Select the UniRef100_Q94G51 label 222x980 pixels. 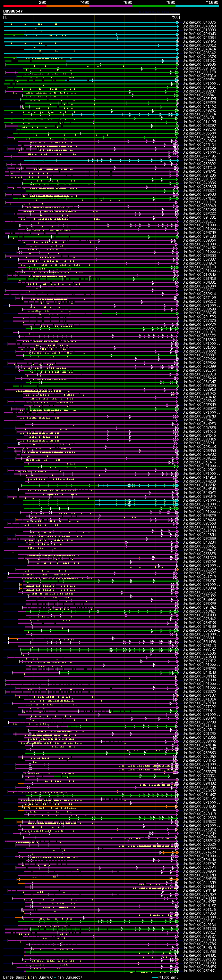point(199,118)
